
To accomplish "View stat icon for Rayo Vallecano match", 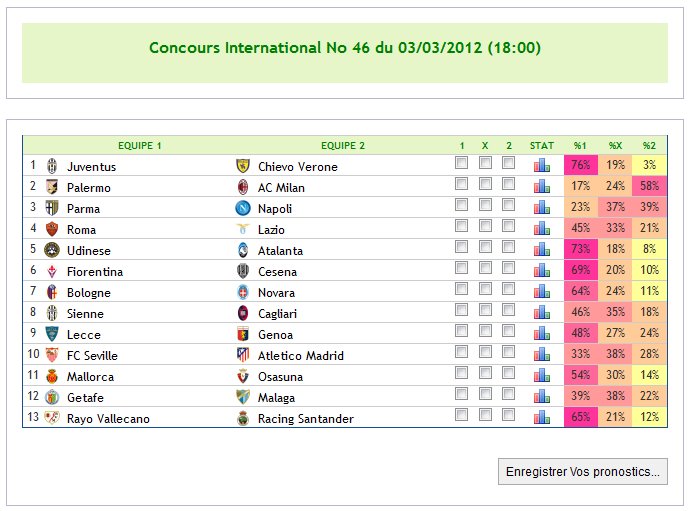I will 541,417.
